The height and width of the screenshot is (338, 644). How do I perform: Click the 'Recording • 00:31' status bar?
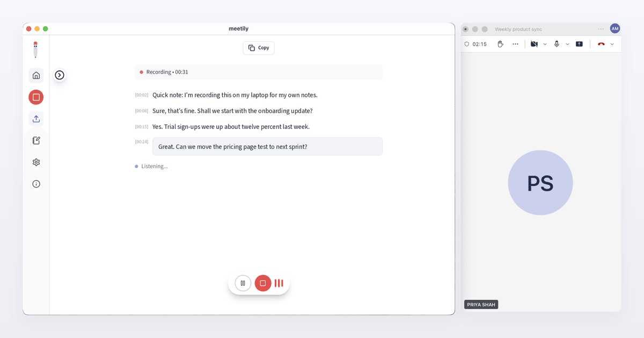pyautogui.click(x=259, y=72)
